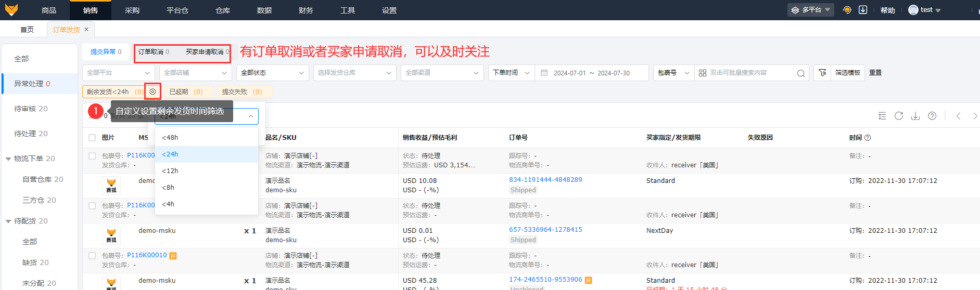Open the 选择发货仓库 dropdown
The image size is (980, 290).
coord(355,73)
